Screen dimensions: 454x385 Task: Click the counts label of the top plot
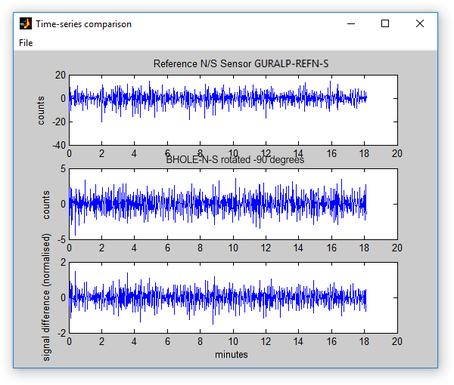click(x=41, y=111)
